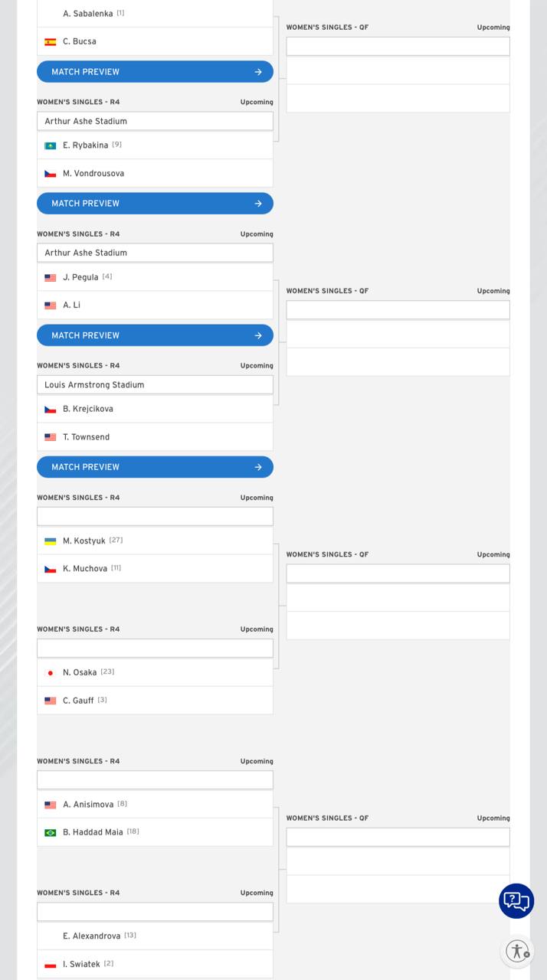Select player A. Anisimova
This screenshot has height=980, width=547.
[88, 805]
